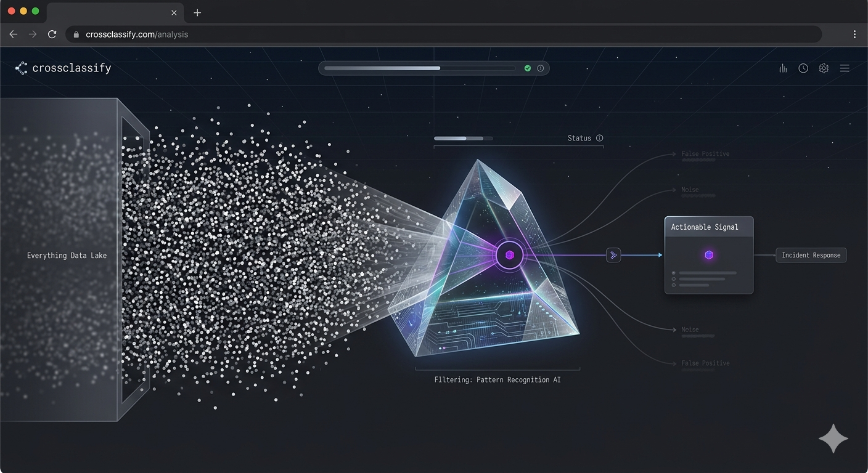
Task: Click the clock history icon
Action: coord(803,68)
